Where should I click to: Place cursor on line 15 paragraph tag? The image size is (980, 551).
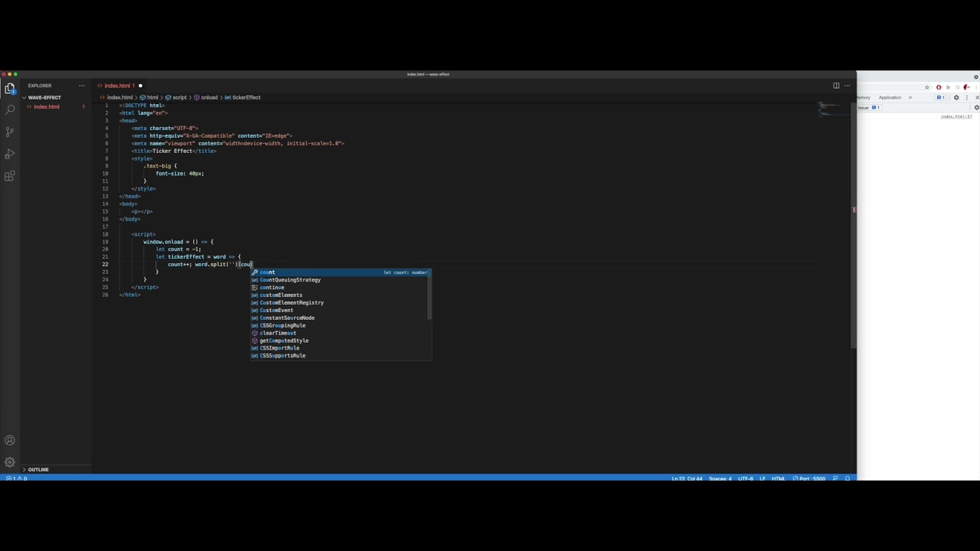[142, 211]
